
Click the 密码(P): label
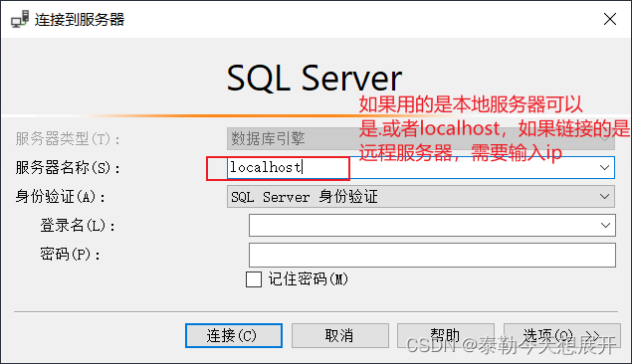click(70, 255)
